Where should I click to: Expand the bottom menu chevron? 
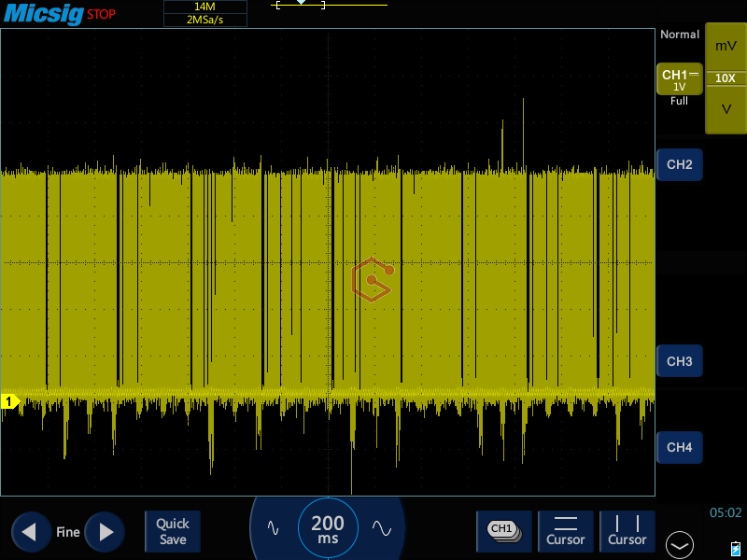(680, 545)
